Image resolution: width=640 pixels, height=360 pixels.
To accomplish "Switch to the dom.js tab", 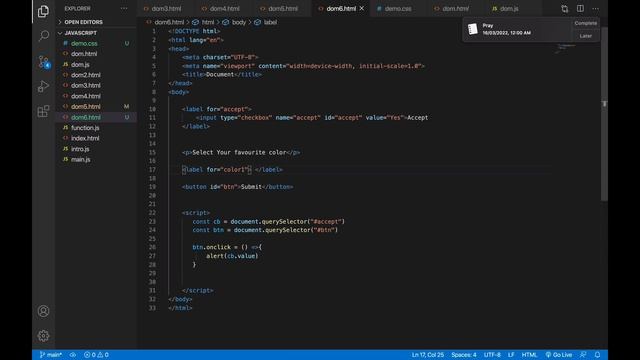I will tap(509, 8).
